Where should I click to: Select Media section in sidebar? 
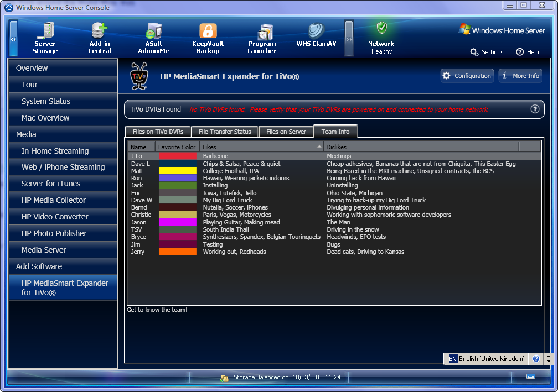(x=63, y=134)
